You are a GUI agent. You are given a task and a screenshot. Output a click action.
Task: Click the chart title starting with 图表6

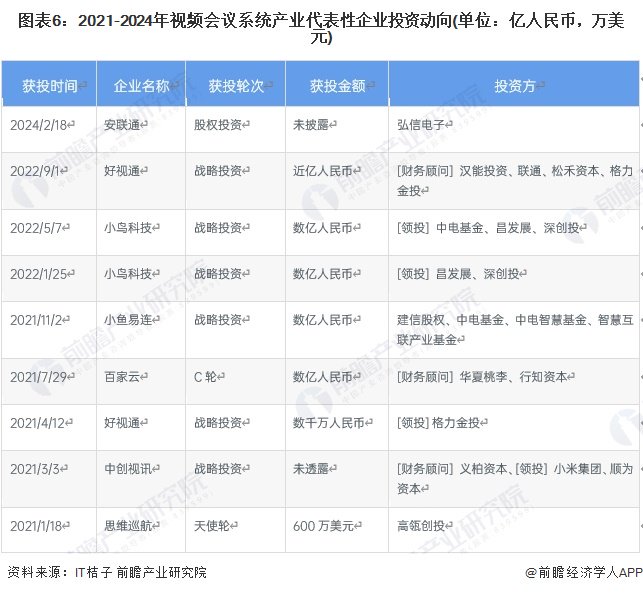tap(320, 29)
